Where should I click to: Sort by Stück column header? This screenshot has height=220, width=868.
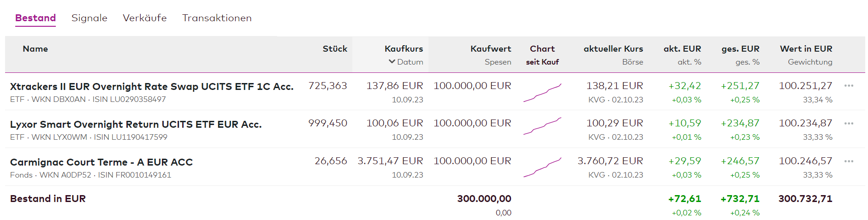[335, 49]
